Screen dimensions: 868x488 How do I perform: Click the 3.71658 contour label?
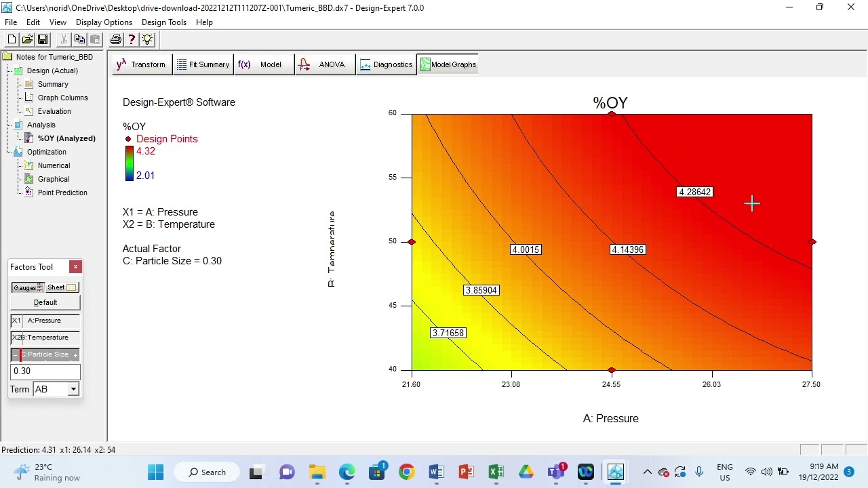[448, 333]
